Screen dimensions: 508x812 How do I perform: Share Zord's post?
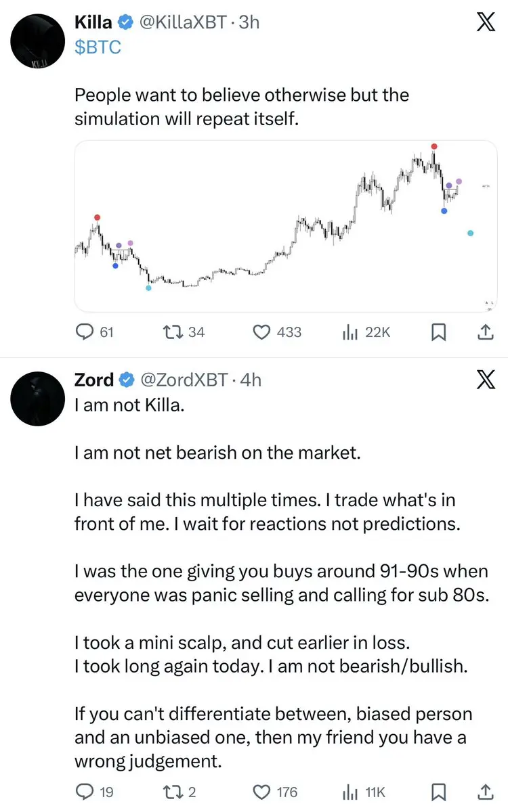(485, 791)
